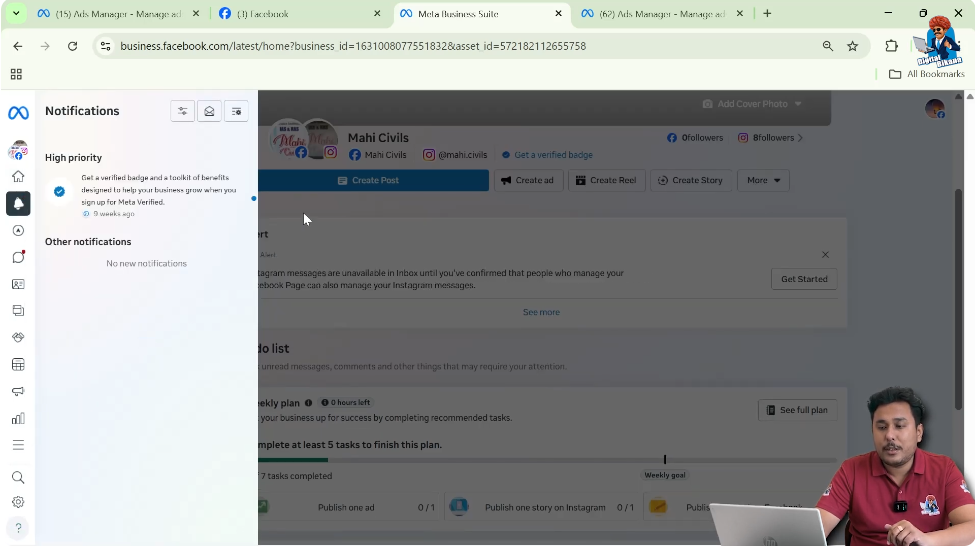Open site information icon in address bar
Image resolution: width=975 pixels, height=547 pixels.
[106, 46]
